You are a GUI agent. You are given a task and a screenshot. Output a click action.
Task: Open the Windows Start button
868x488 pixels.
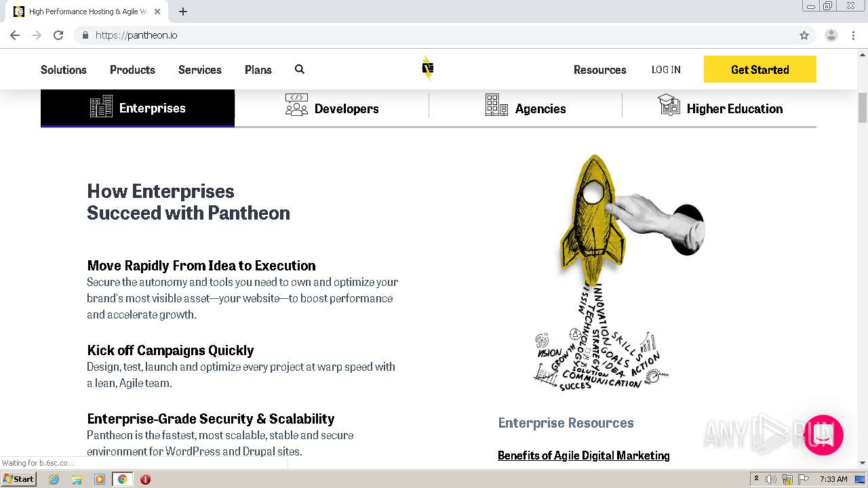pos(18,479)
